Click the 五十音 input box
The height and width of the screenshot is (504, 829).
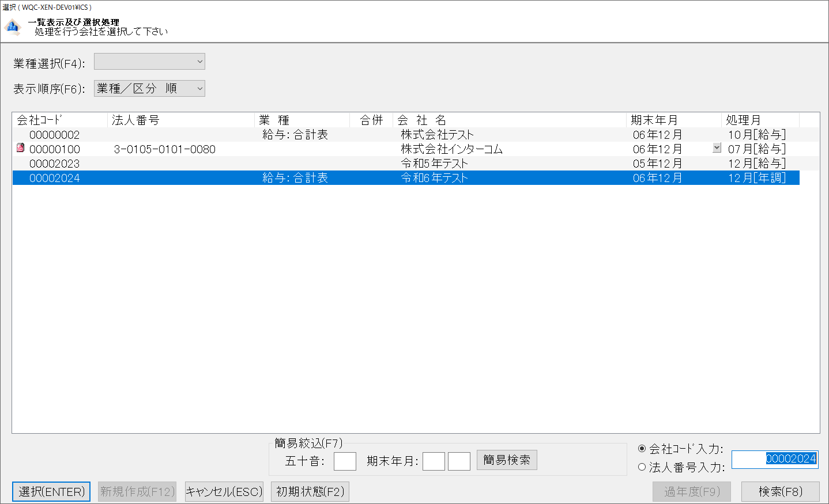(x=345, y=461)
